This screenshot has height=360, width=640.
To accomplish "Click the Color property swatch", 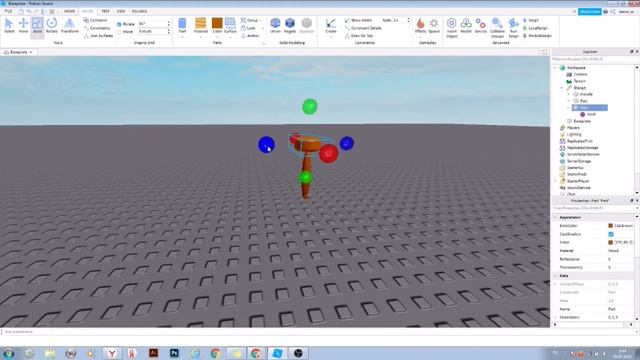I will click(x=611, y=242).
